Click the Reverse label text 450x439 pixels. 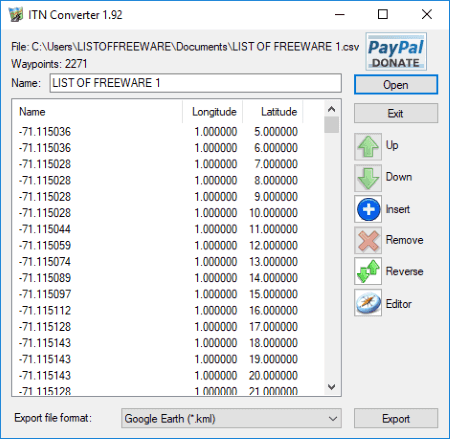point(404,271)
